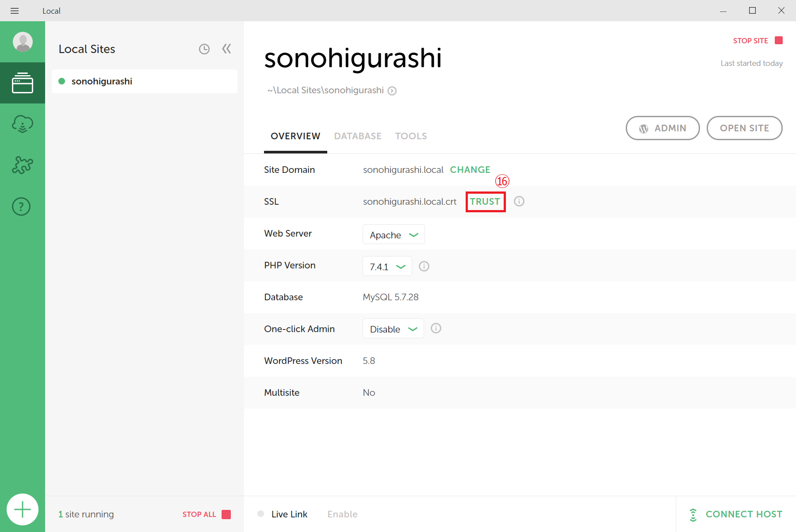Viewport: 796px width, 532px height.
Task: Click the sonohigurashi.local domain text
Action: 403,170
